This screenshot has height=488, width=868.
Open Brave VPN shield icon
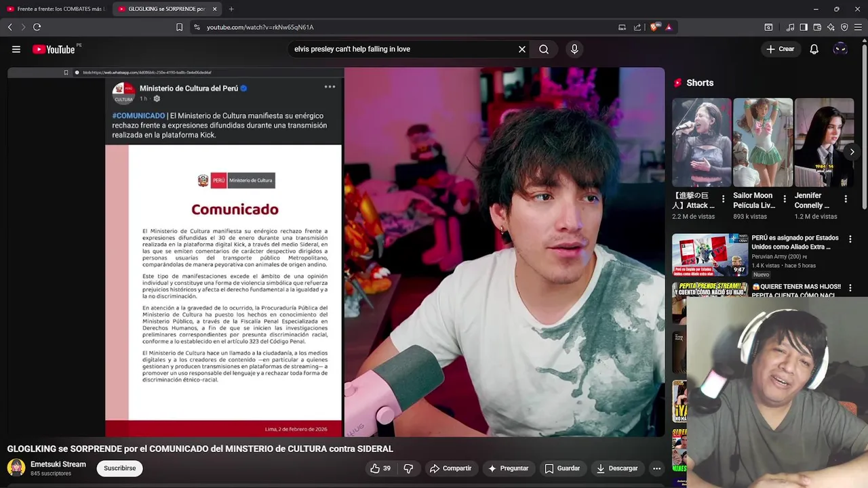[x=844, y=27]
